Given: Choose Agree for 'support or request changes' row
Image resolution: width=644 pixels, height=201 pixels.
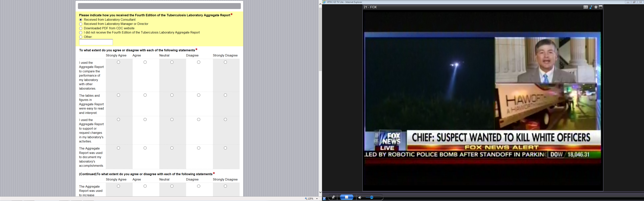Looking at the screenshot, I should (x=145, y=120).
